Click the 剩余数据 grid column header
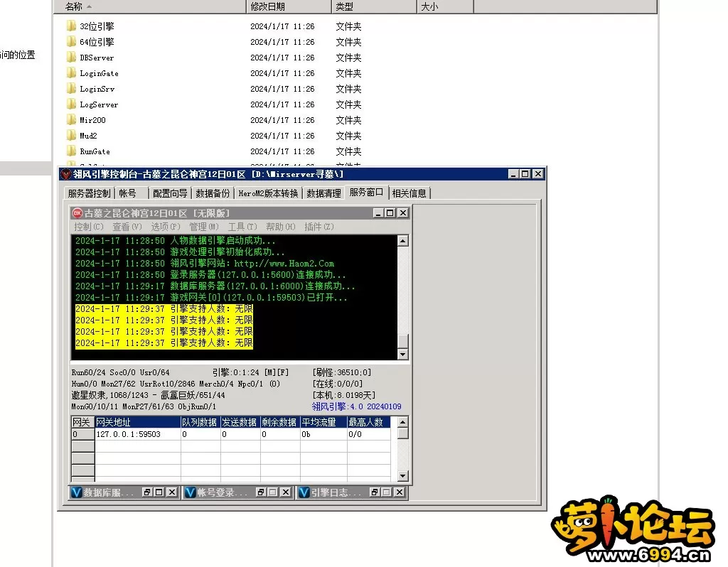 click(280, 422)
